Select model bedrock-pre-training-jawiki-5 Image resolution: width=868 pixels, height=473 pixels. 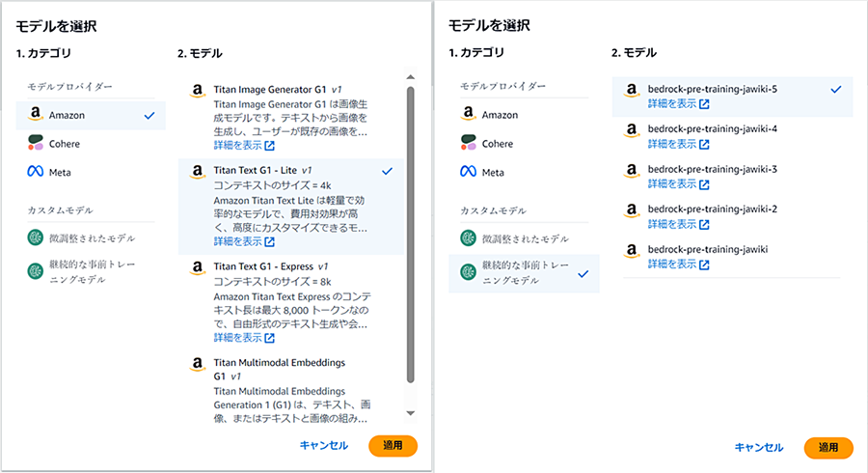pyautogui.click(x=732, y=97)
